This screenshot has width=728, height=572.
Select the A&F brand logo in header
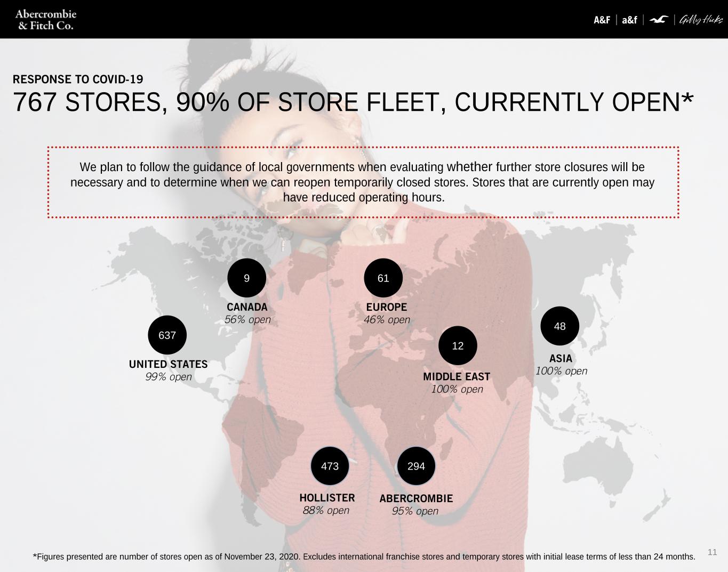click(602, 20)
